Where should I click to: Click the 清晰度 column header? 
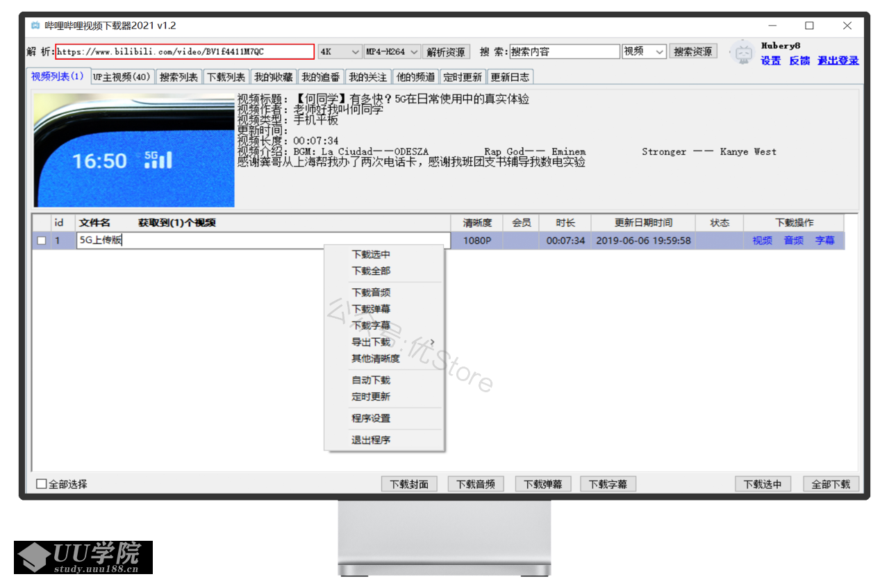point(477,223)
